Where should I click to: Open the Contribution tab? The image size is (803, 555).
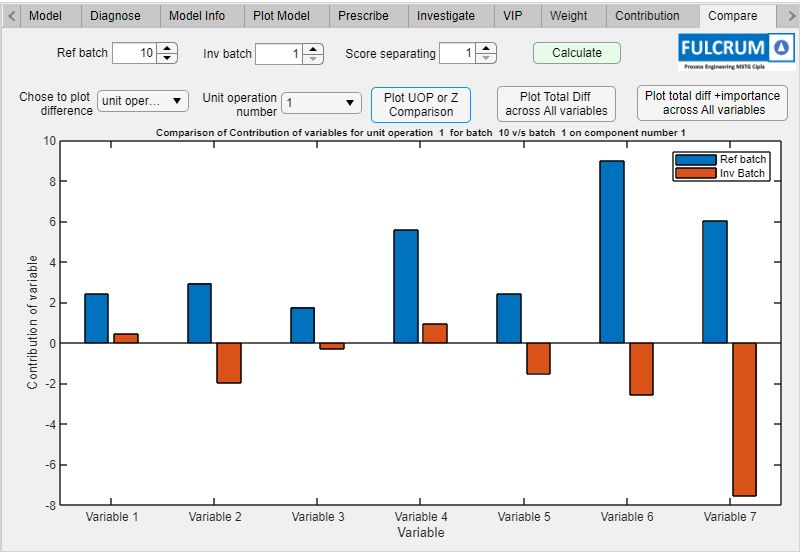(x=647, y=16)
